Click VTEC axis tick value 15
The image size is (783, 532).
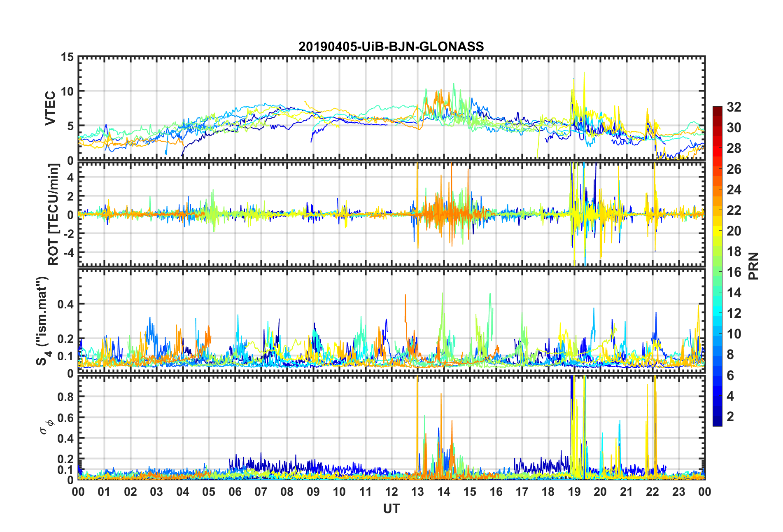click(67, 57)
